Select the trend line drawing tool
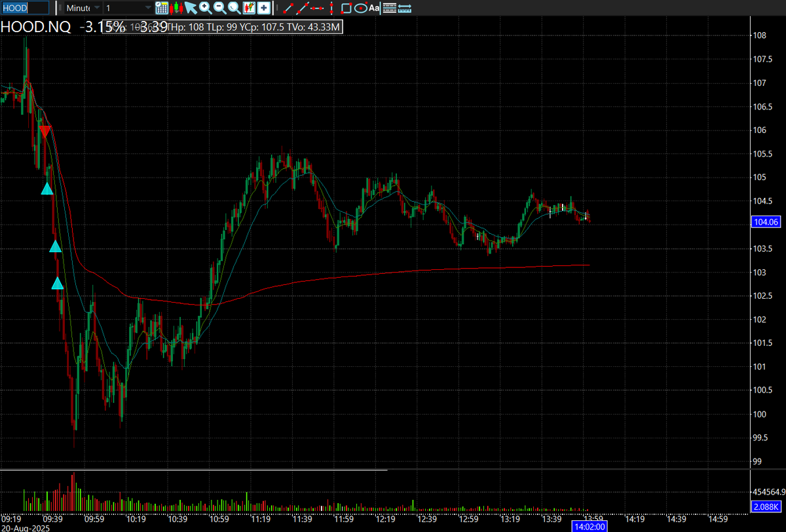 point(287,8)
